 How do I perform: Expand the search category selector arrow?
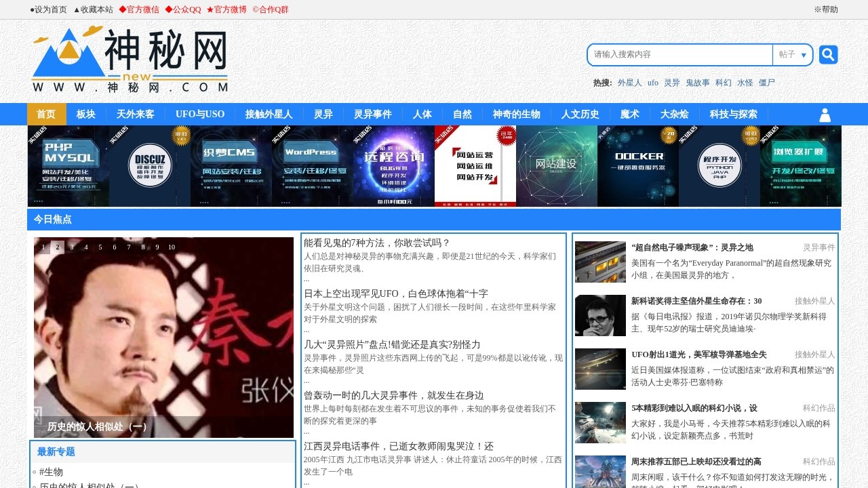coord(804,54)
